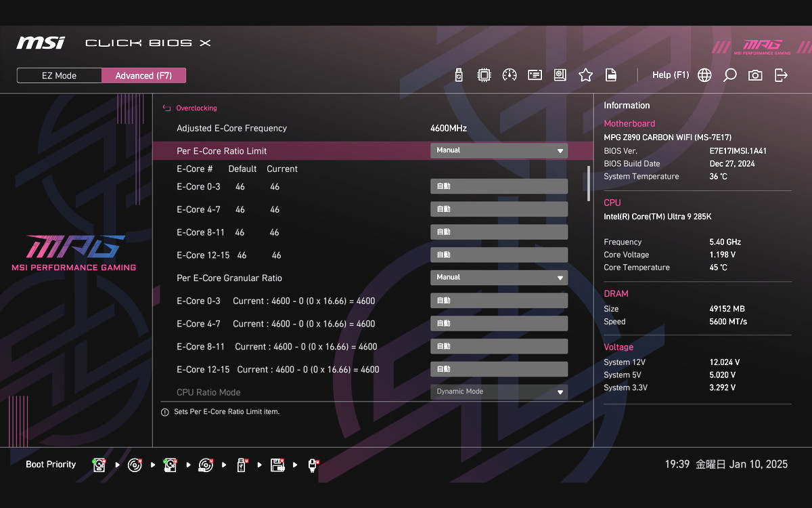Go back using arrow beside Overclocking
Screen dimensions: 812x508
click(x=166, y=108)
